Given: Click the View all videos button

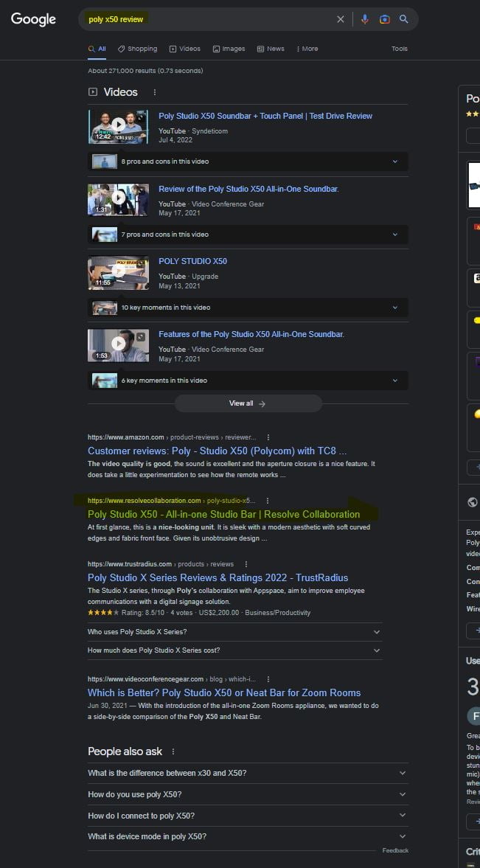Looking at the screenshot, I should click(248, 403).
